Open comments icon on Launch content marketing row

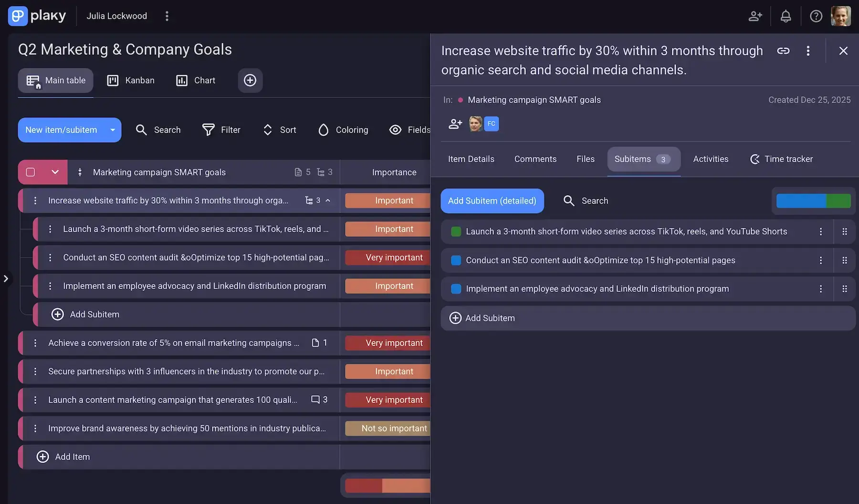point(319,400)
